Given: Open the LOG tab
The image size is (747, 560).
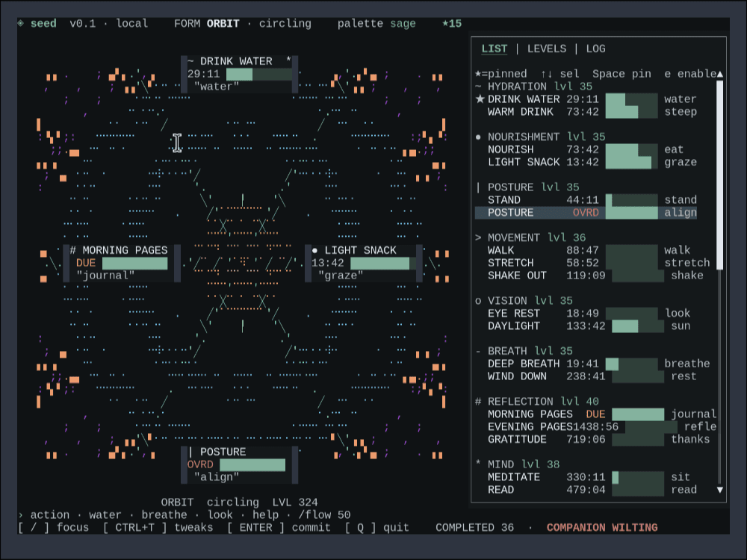Looking at the screenshot, I should click(595, 49).
